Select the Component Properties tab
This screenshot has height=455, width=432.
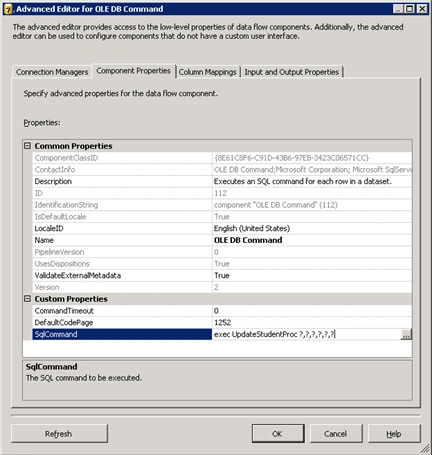point(133,71)
